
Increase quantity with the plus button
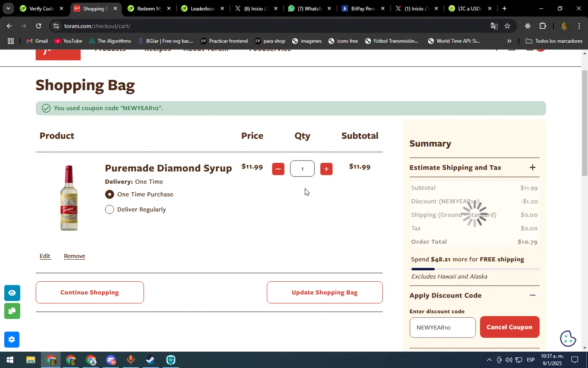click(326, 169)
